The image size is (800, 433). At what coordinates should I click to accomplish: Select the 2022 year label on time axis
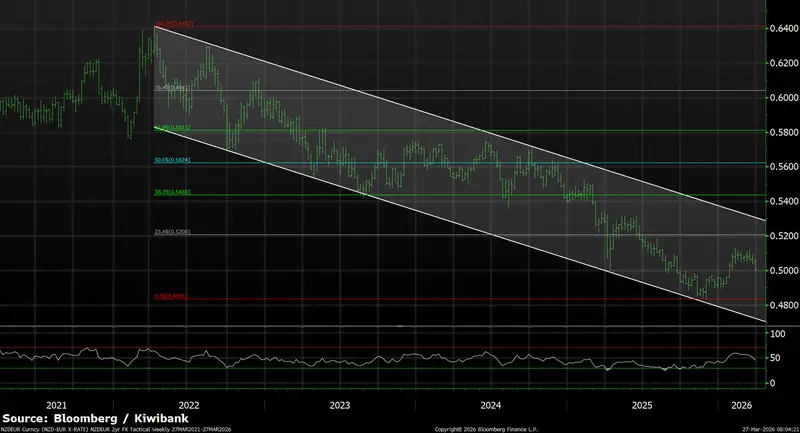point(188,406)
